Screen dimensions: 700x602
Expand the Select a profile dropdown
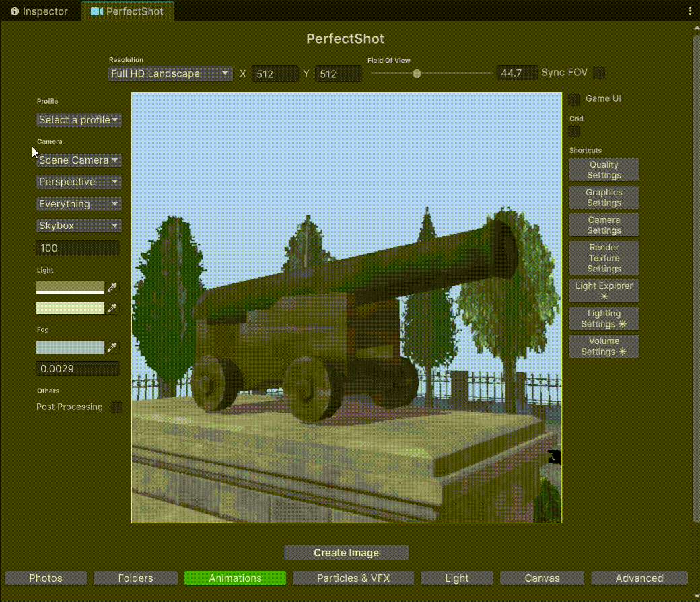[79, 120]
